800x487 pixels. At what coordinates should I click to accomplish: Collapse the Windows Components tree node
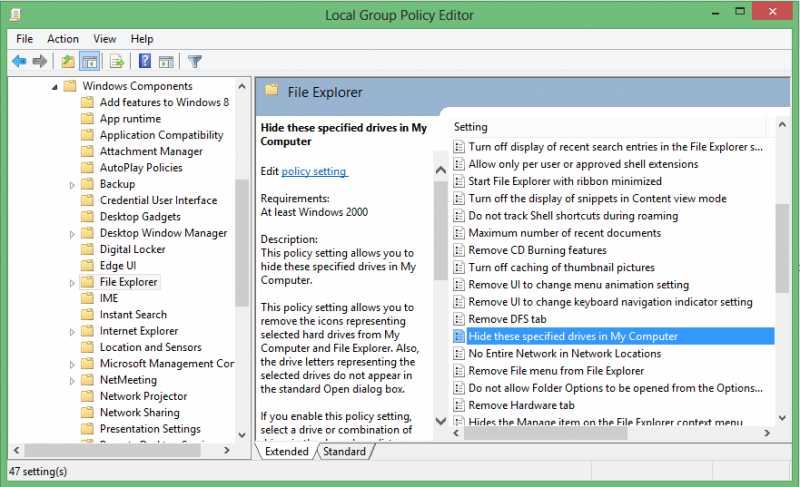pyautogui.click(x=55, y=87)
